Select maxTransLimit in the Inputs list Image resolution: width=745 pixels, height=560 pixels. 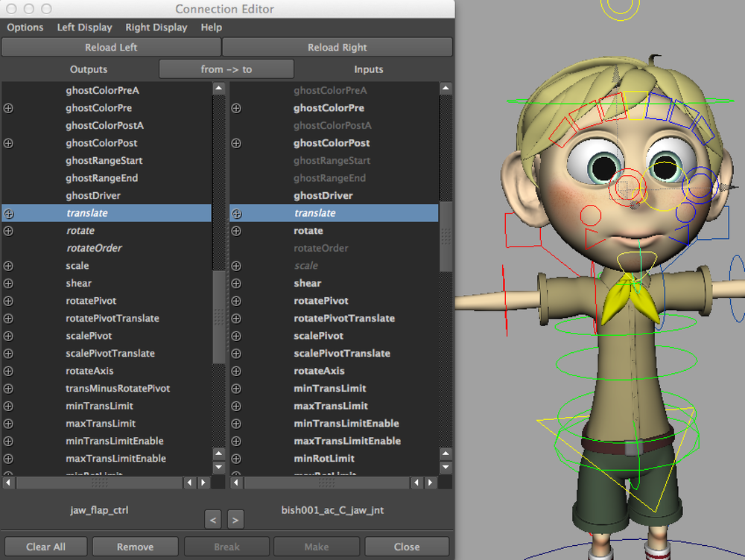331,406
